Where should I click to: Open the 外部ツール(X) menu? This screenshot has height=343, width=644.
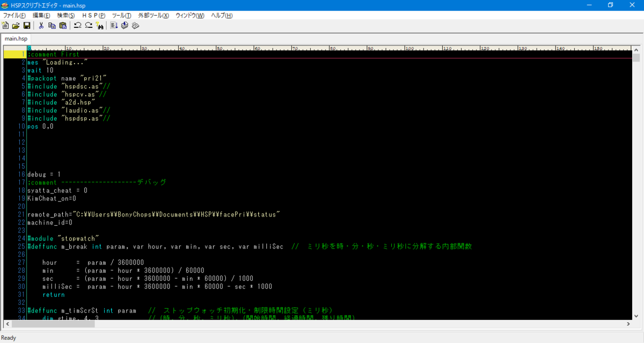click(x=153, y=16)
